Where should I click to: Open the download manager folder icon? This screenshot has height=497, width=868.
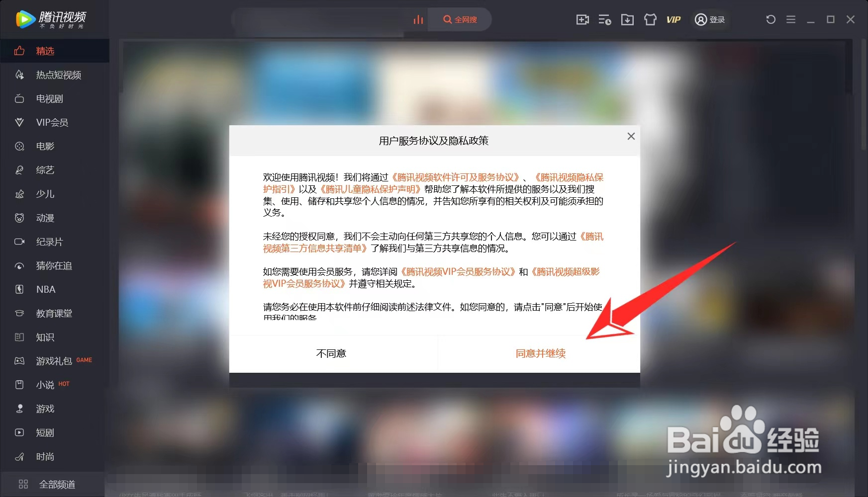pos(627,19)
